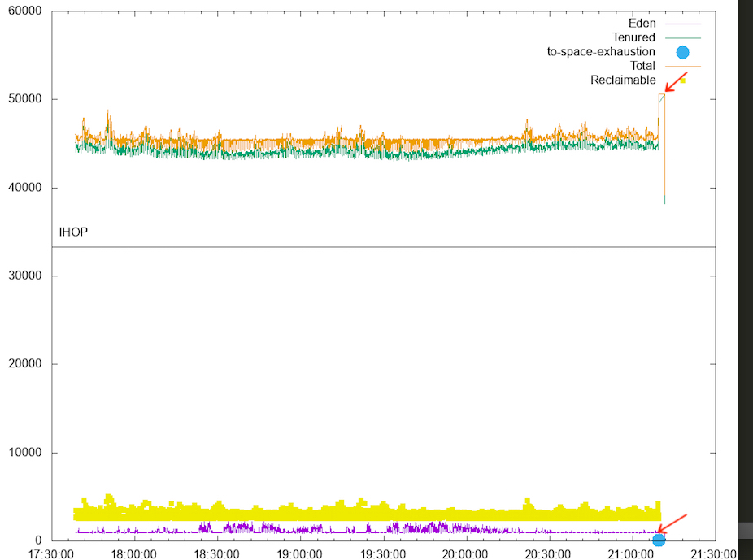This screenshot has height=560, width=753.
Task: Click the 0 y-axis label
Action: pos(38,540)
